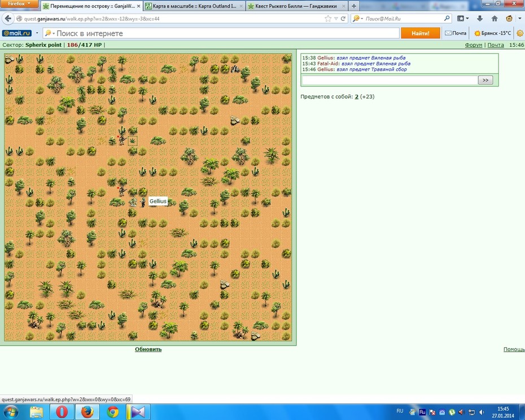Click Gellius name in the 15:38 log line
Screen dimensions: 525x420
click(x=326, y=58)
